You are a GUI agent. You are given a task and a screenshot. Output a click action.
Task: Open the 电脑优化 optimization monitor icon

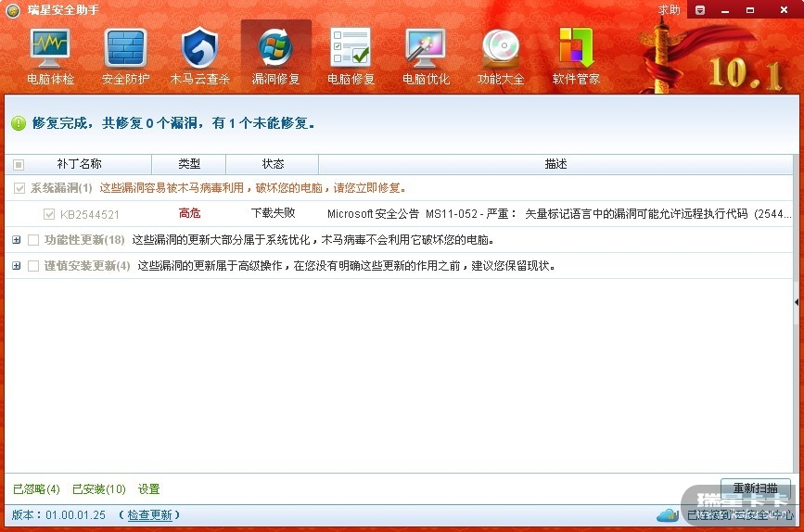point(426,57)
